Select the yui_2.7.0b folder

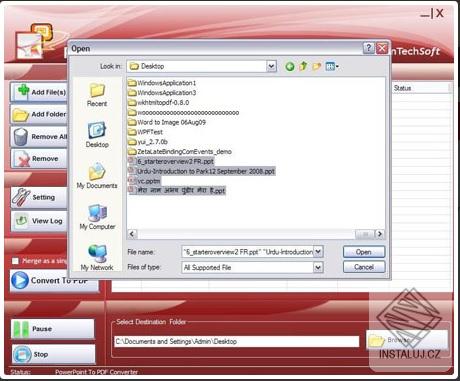(148, 142)
